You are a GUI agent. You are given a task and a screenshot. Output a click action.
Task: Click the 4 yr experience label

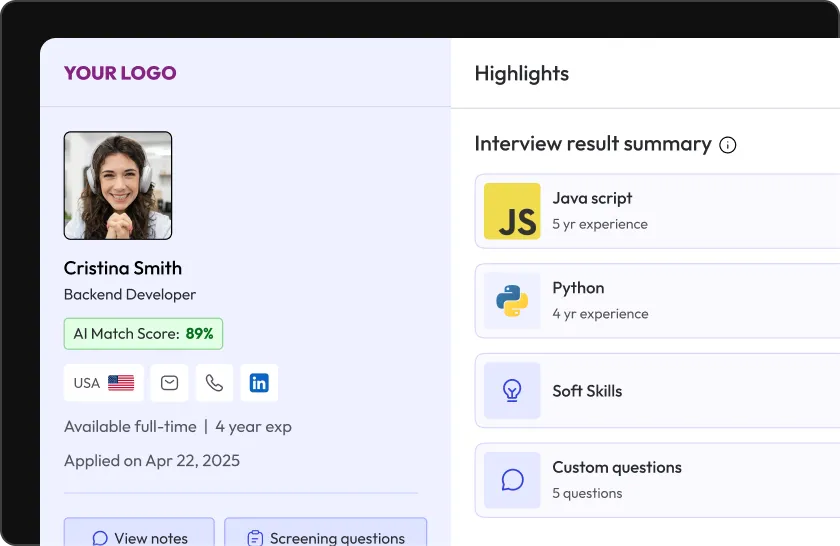click(x=600, y=313)
